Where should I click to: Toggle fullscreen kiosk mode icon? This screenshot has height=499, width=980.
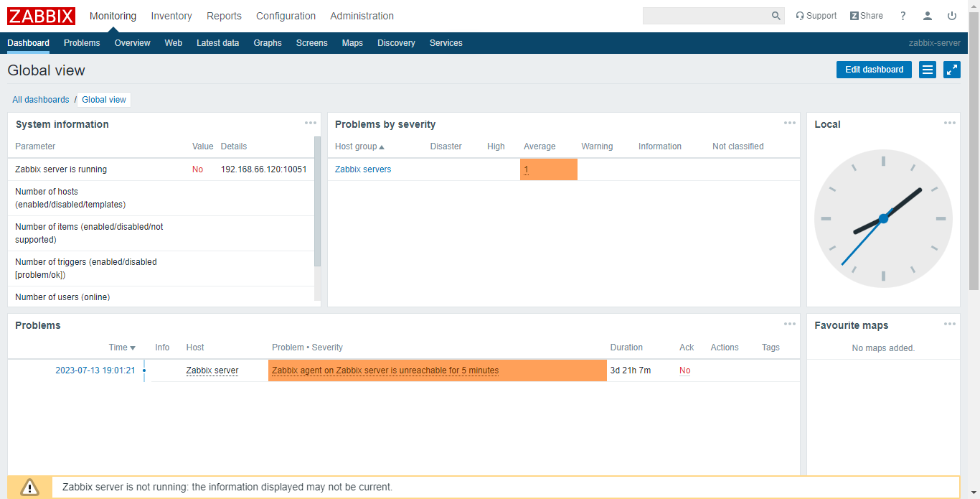952,70
